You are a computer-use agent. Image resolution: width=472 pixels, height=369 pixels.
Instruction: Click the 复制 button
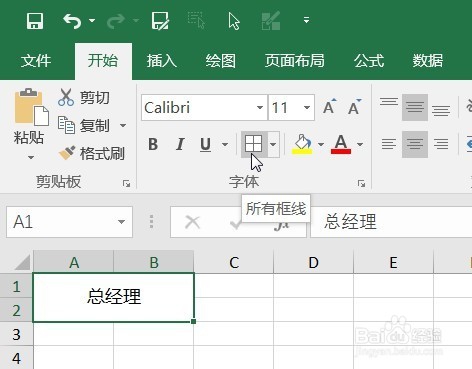click(x=84, y=126)
